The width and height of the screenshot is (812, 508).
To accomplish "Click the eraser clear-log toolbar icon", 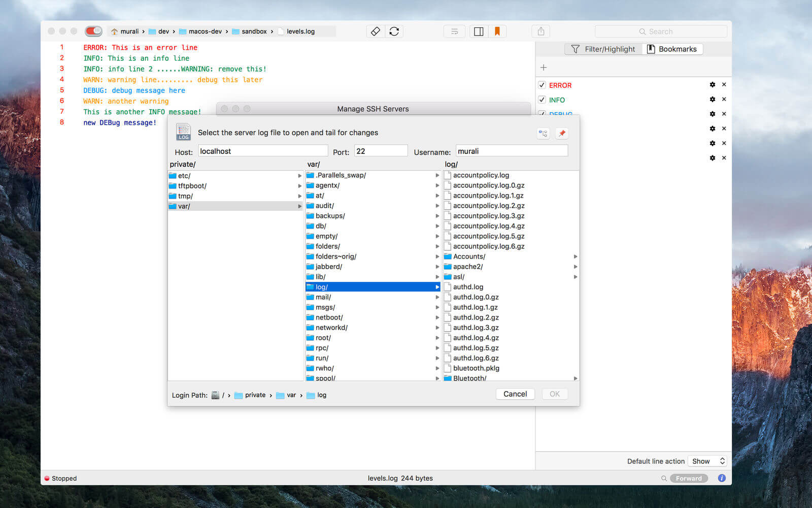I will pos(376,31).
